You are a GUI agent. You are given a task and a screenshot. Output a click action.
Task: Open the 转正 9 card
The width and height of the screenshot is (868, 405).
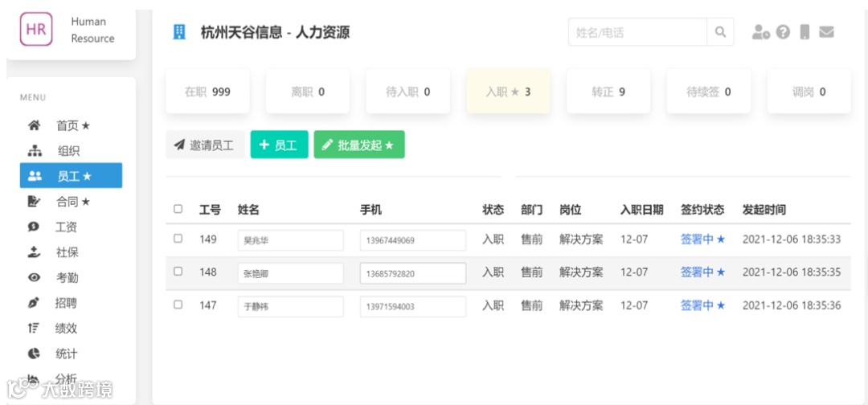click(x=608, y=92)
